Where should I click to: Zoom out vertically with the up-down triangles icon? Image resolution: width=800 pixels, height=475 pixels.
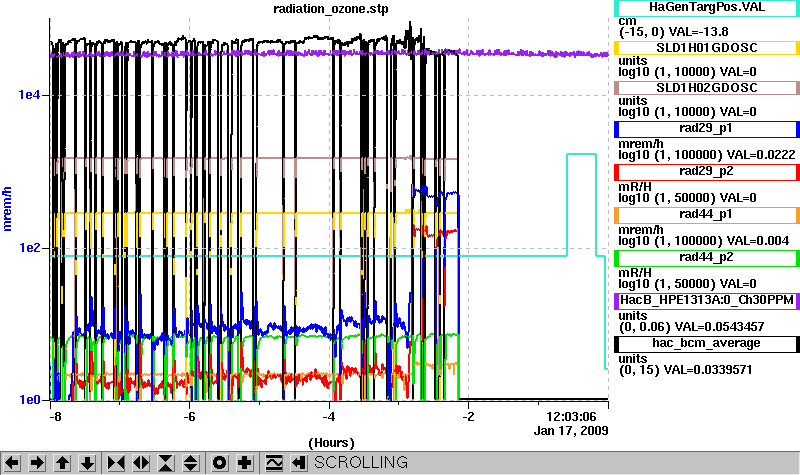pyautogui.click(x=191, y=463)
